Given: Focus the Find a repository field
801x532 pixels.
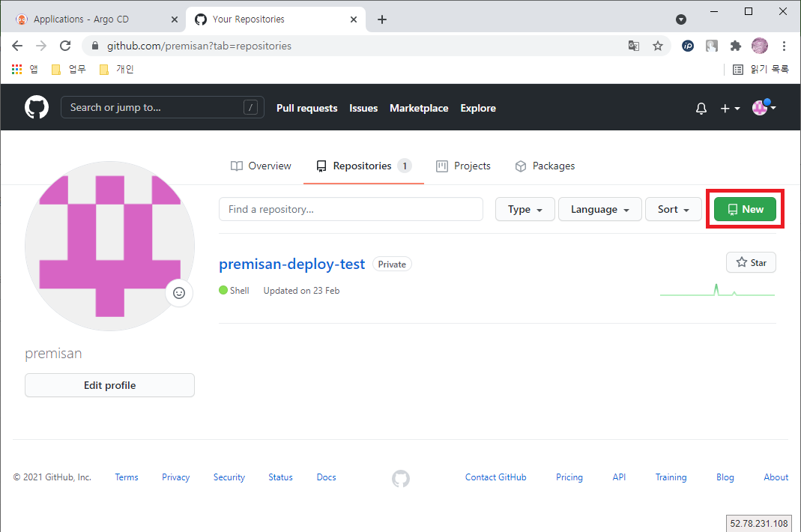Looking at the screenshot, I should [351, 210].
